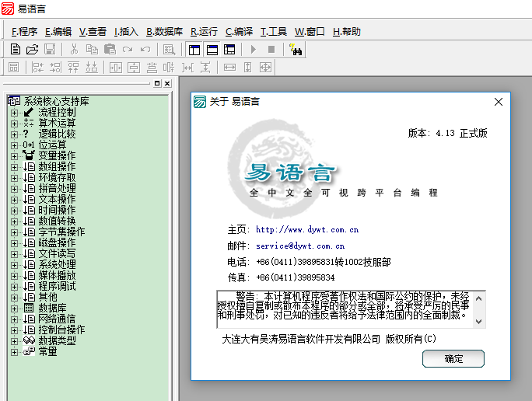Viewport: 532px width, 401px height.
Task: Open the W.窗口 menu
Action: coord(310,32)
